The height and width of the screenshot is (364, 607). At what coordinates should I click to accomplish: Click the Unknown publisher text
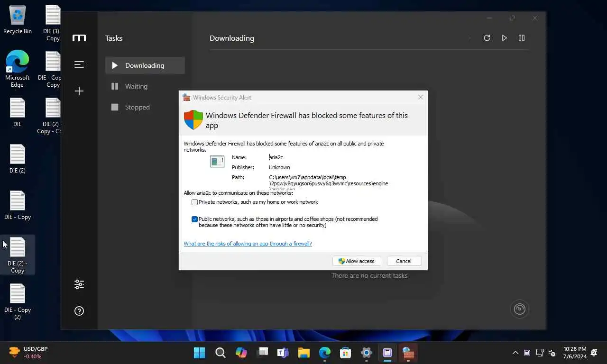tap(279, 167)
